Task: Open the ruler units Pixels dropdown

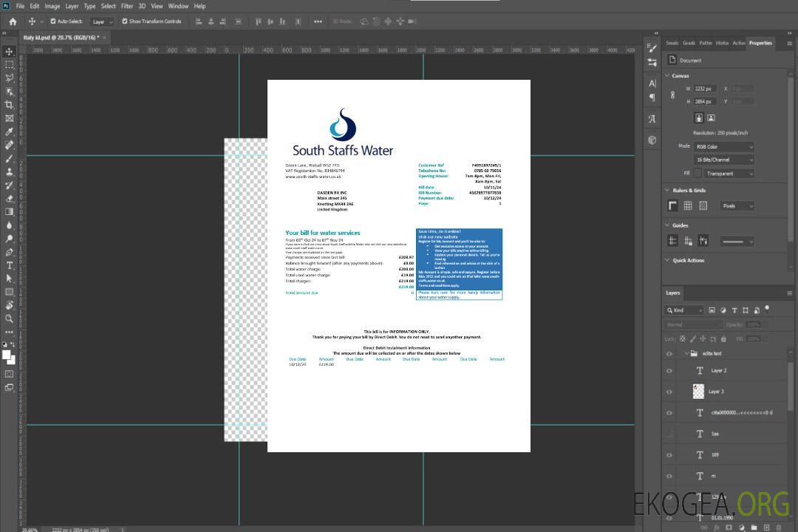Action: click(x=737, y=206)
